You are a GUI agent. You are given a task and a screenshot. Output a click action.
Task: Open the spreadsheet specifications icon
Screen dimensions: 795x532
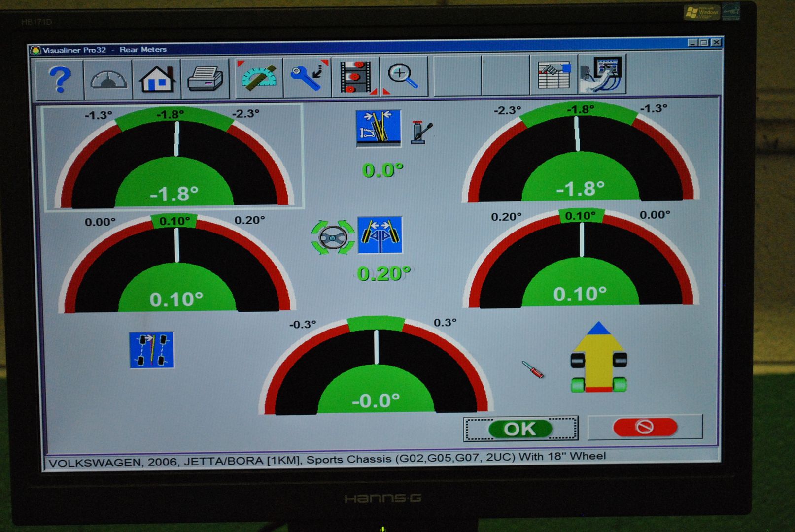(553, 76)
